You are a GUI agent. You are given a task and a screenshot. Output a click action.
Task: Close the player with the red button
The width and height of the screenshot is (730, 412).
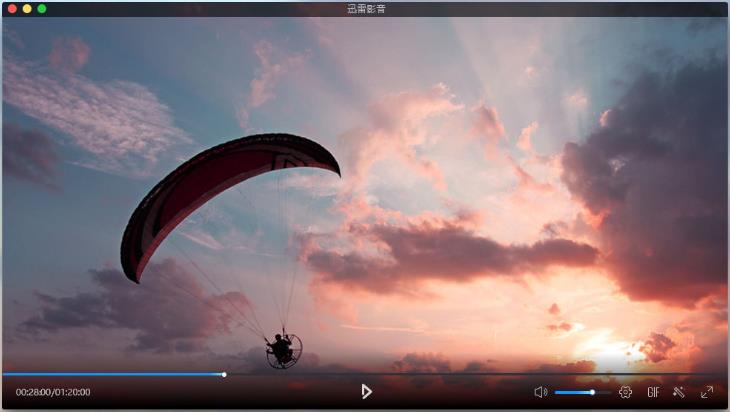pos(10,8)
